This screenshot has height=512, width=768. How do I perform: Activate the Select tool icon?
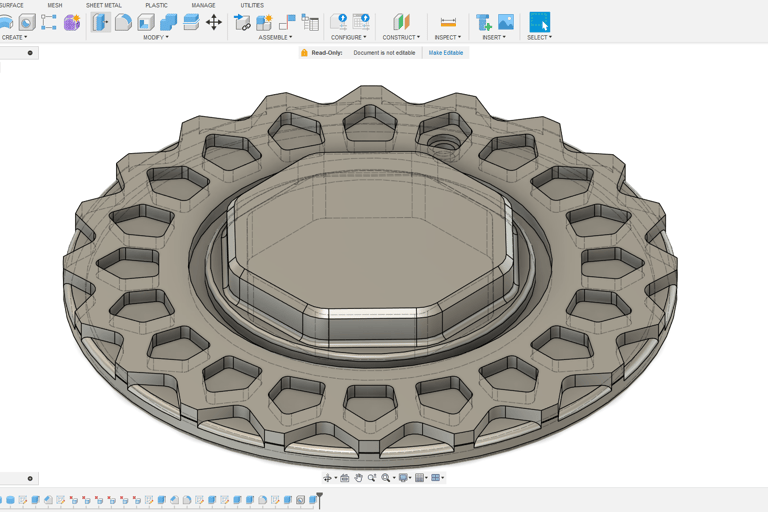click(540, 22)
